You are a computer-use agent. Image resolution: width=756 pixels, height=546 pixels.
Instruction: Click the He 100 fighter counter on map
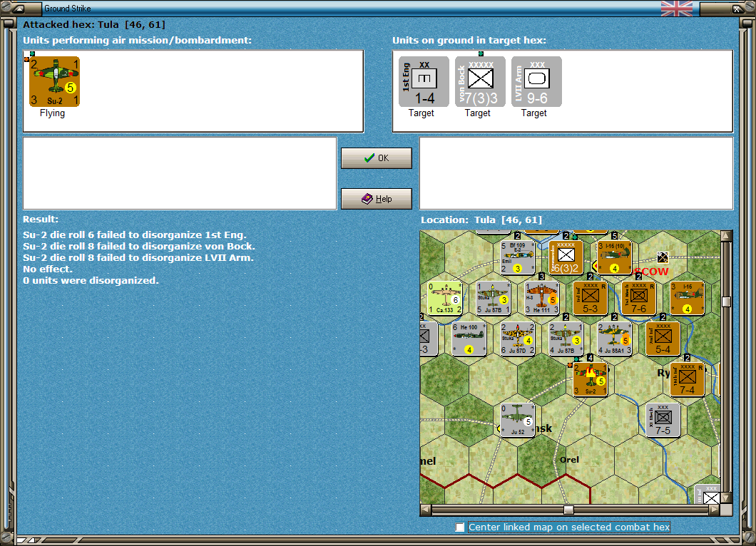(x=469, y=339)
